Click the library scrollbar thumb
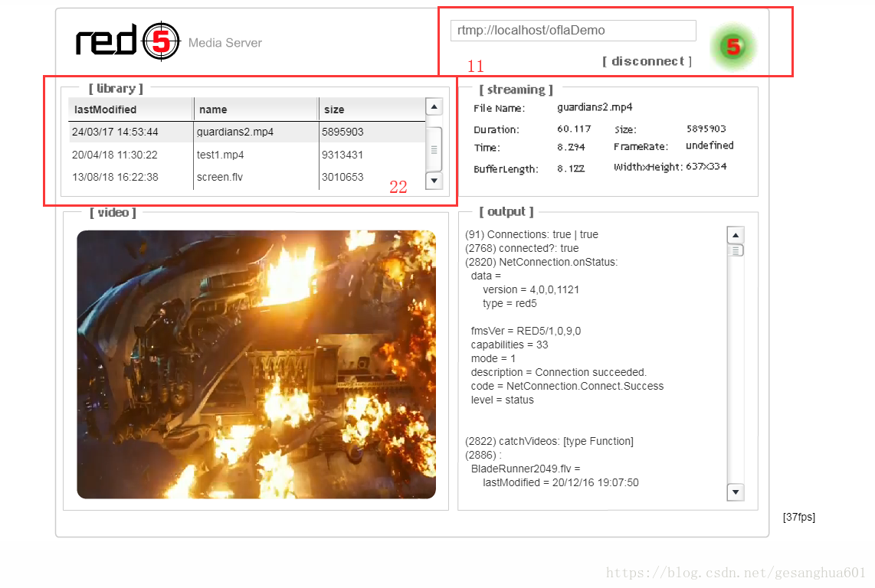 434,149
